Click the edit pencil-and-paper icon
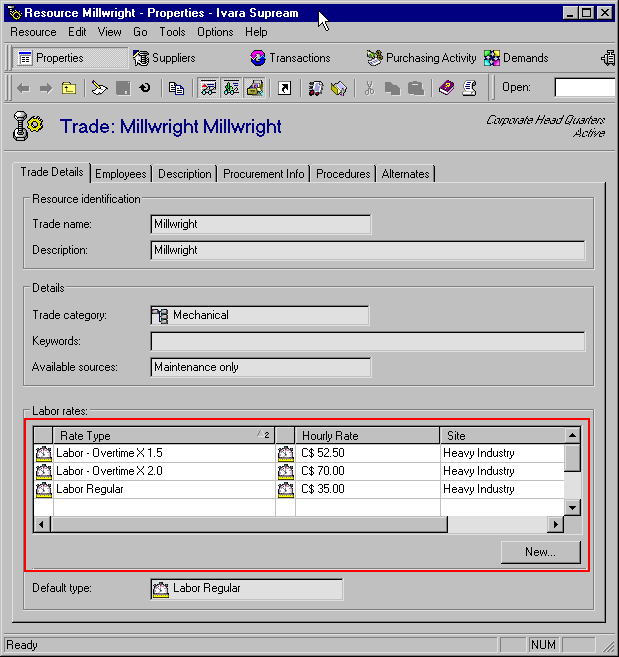This screenshot has height=657, width=619. click(99, 88)
